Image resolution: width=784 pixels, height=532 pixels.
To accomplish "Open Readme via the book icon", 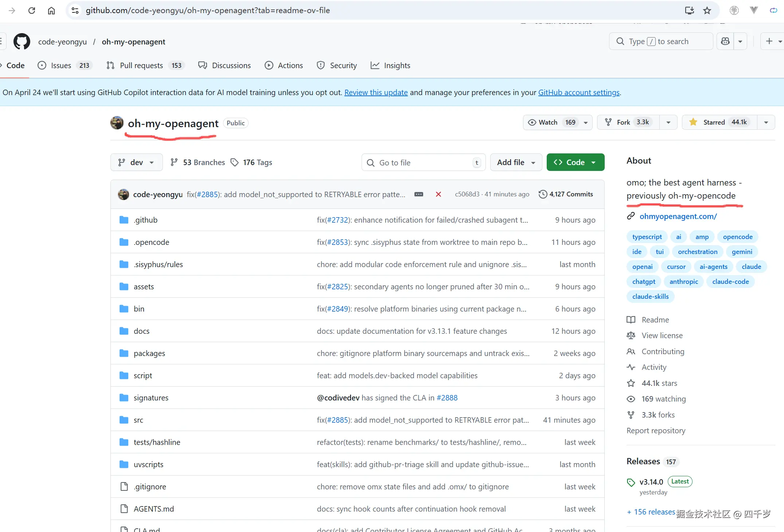I will pyautogui.click(x=631, y=320).
